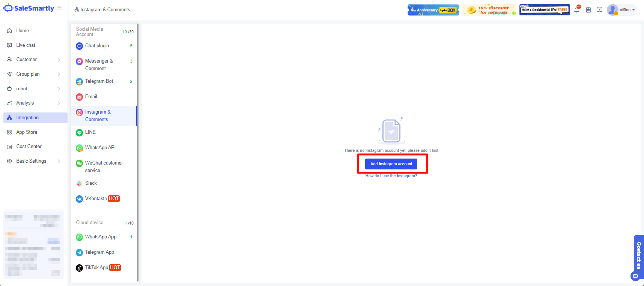This screenshot has width=644, height=286.
Task: Open the help question mark icon
Action: pyautogui.click(x=599, y=10)
